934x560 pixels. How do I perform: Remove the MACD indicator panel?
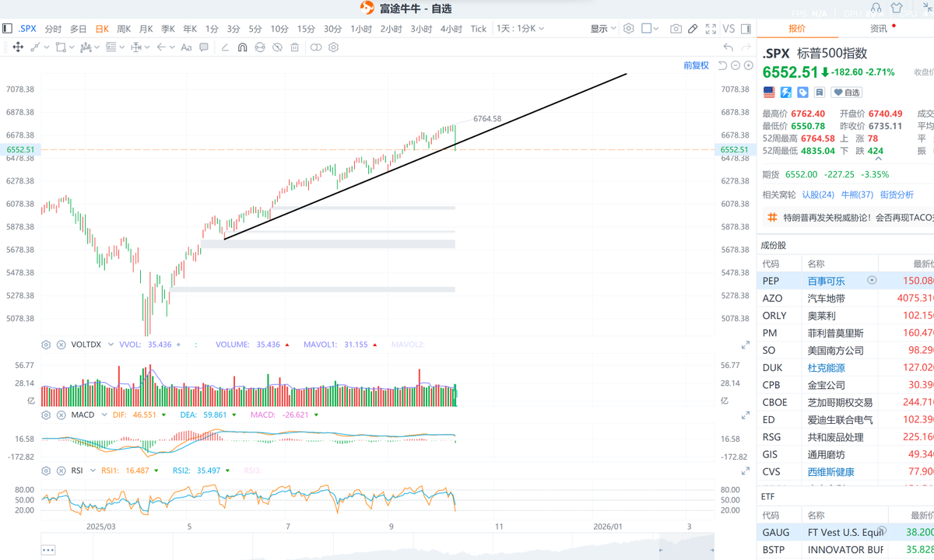(x=61, y=415)
